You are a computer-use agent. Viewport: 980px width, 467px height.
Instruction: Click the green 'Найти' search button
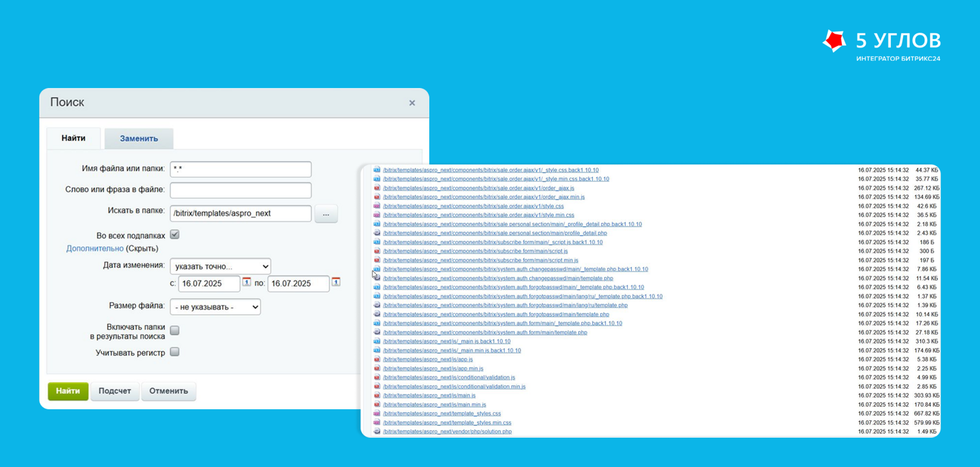pos(68,391)
